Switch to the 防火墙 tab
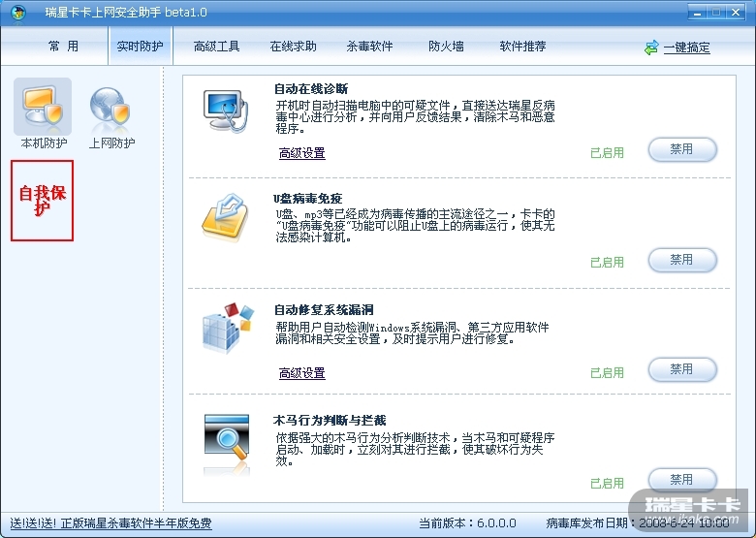Image resolution: width=756 pixels, height=538 pixels. [446, 47]
